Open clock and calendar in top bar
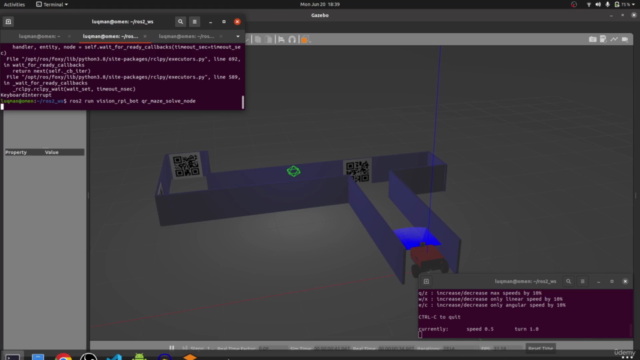Screen dimensions: 640x360 click(x=320, y=4)
